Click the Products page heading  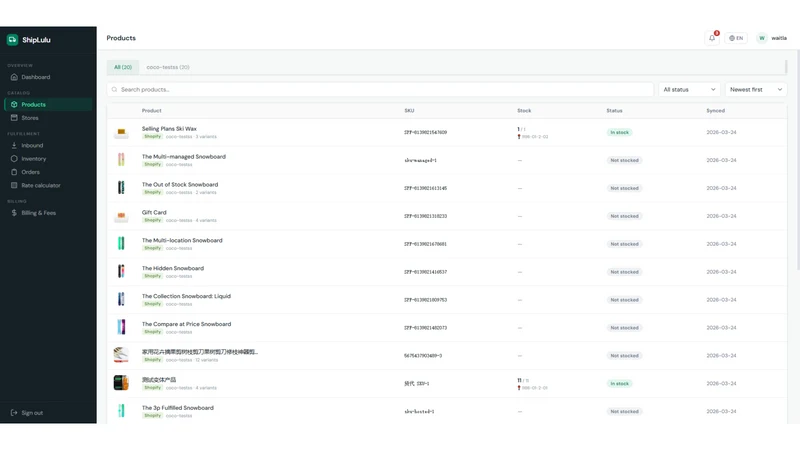121,38
